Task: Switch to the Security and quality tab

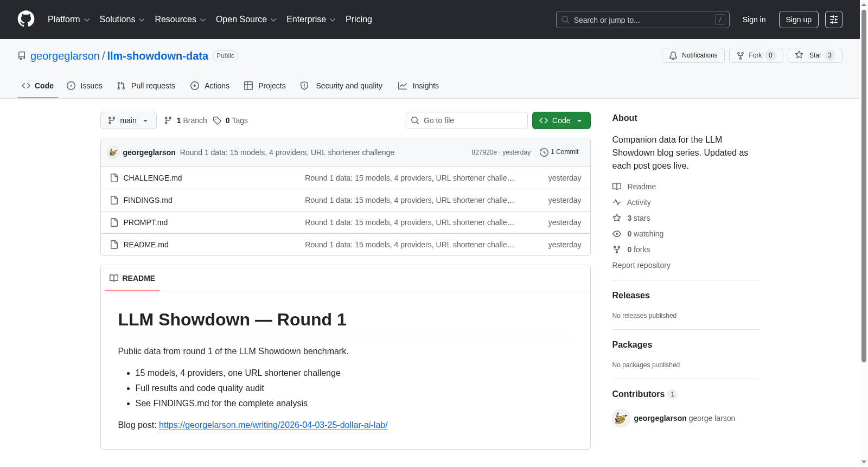Action: 341,86
